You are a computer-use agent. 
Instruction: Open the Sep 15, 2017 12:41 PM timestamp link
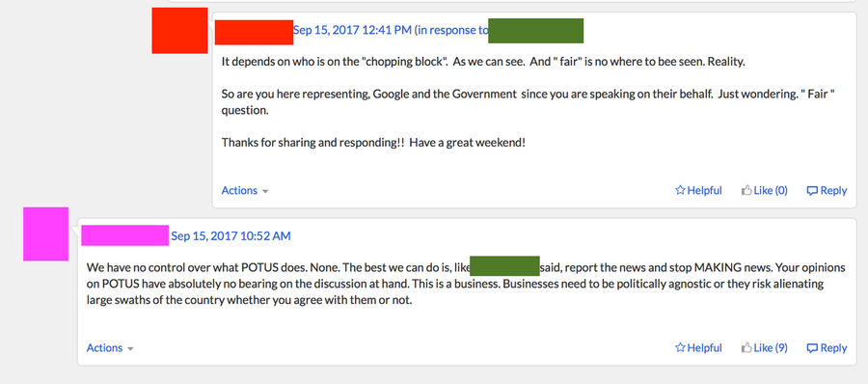[x=352, y=30]
